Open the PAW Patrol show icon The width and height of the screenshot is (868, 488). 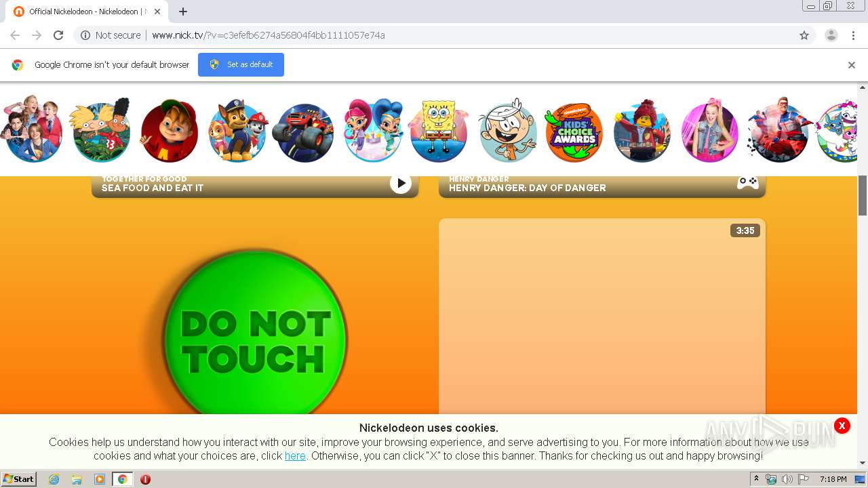[x=238, y=131]
